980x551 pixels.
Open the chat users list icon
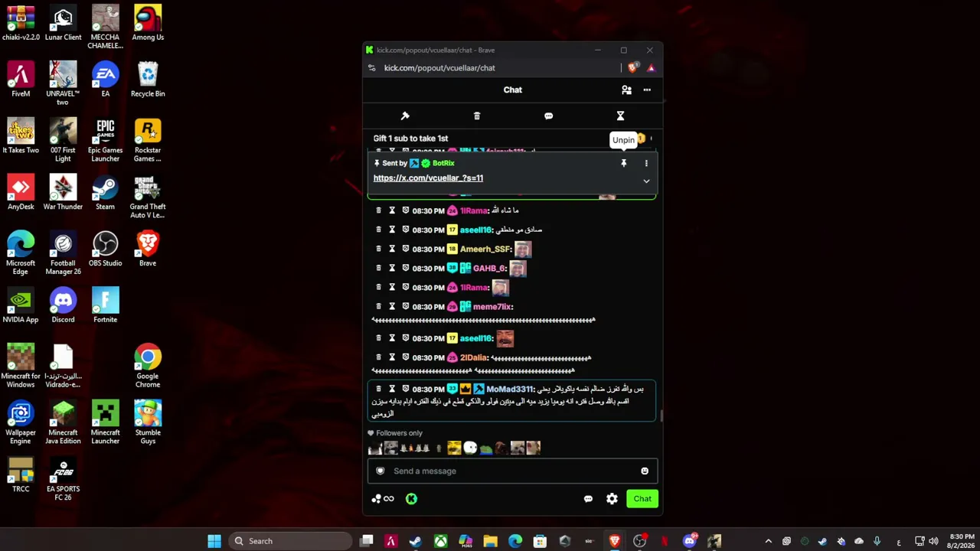point(626,90)
